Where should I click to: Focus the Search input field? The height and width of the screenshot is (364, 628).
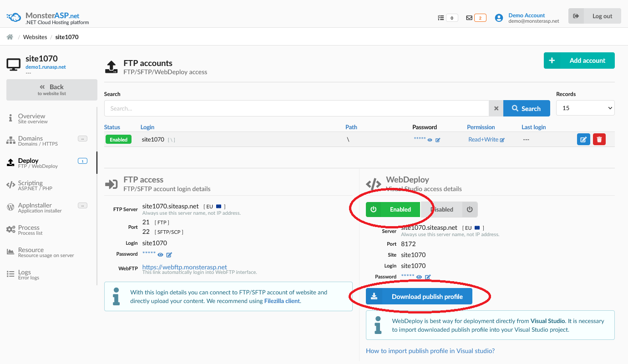[297, 108]
